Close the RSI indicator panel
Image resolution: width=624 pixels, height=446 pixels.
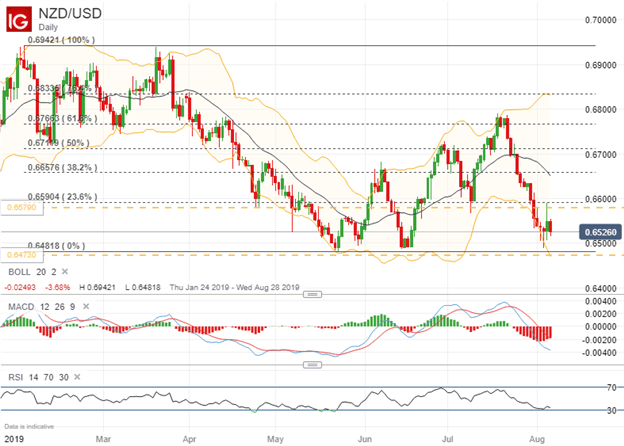tap(77, 377)
